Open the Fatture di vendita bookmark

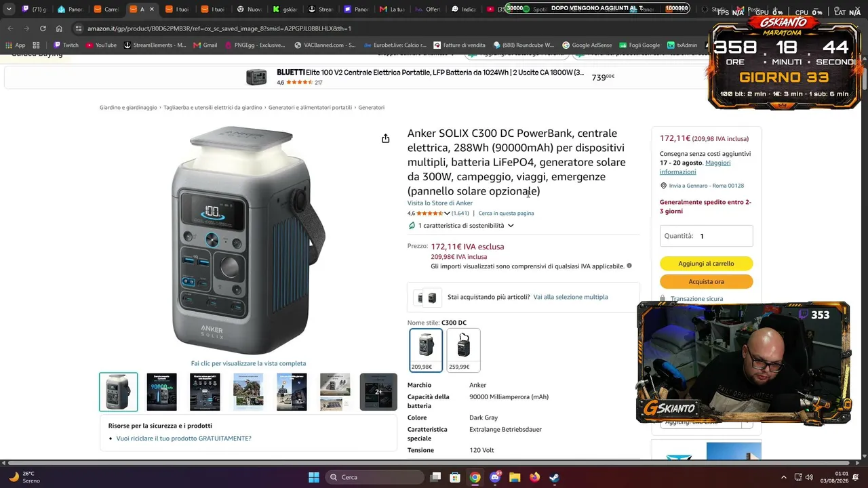click(459, 45)
